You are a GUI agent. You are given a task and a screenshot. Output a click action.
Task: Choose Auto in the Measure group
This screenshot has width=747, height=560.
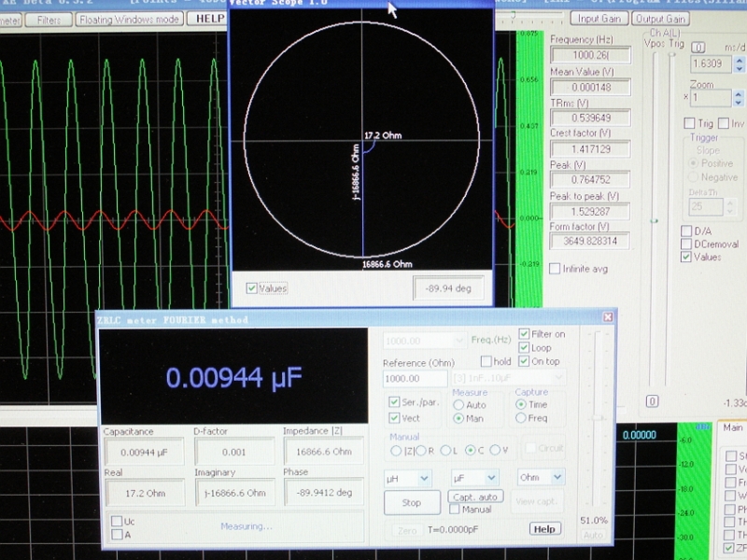(x=458, y=405)
